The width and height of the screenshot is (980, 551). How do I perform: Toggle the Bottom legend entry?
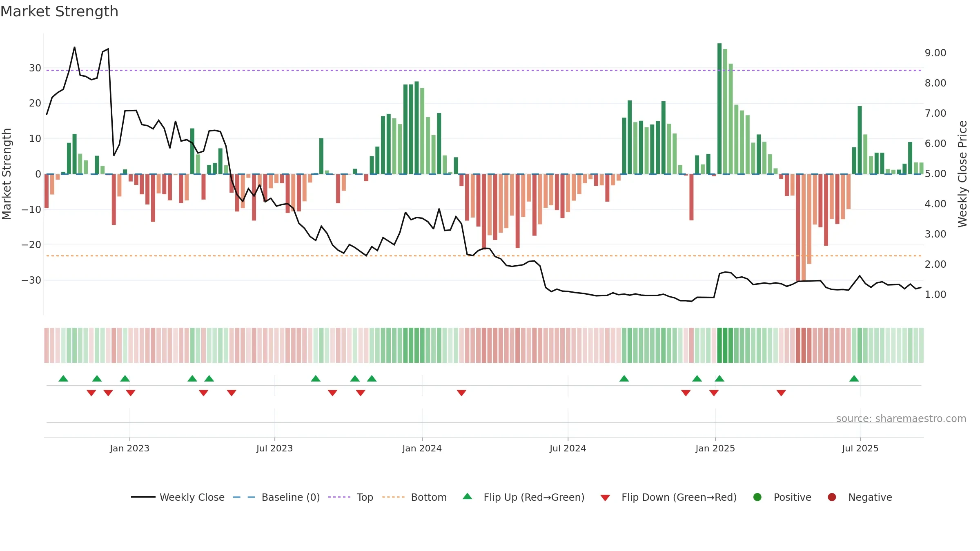pyautogui.click(x=414, y=497)
